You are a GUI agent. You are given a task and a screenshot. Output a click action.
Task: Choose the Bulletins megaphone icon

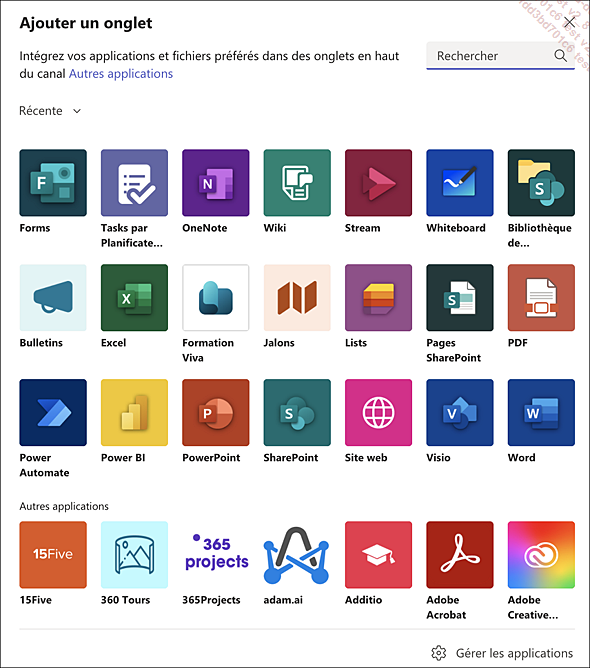point(53,298)
